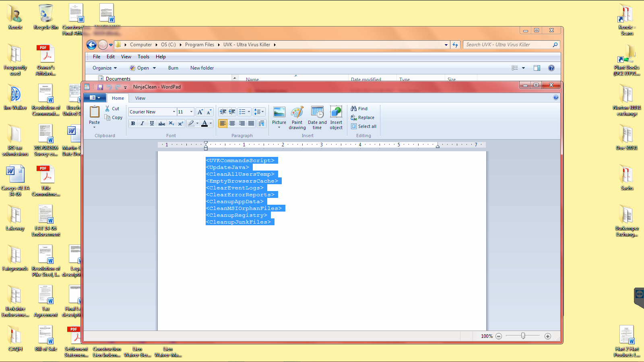
Task: Start a bulleted list
Action: [x=242, y=112]
